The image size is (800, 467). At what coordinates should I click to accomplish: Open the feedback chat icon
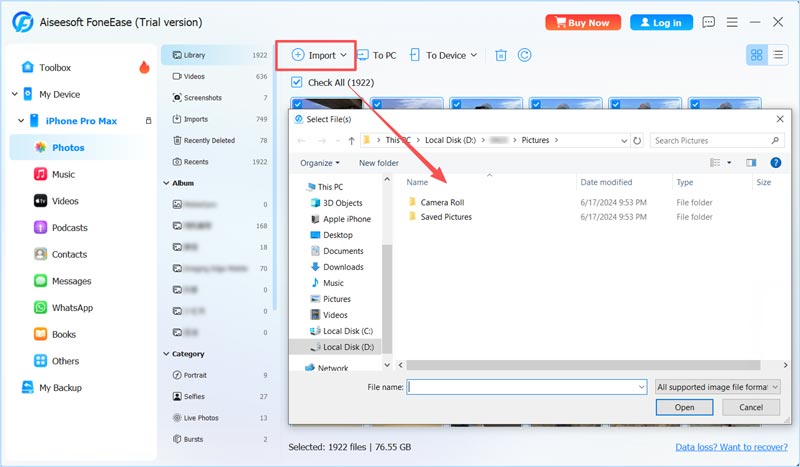[x=708, y=22]
